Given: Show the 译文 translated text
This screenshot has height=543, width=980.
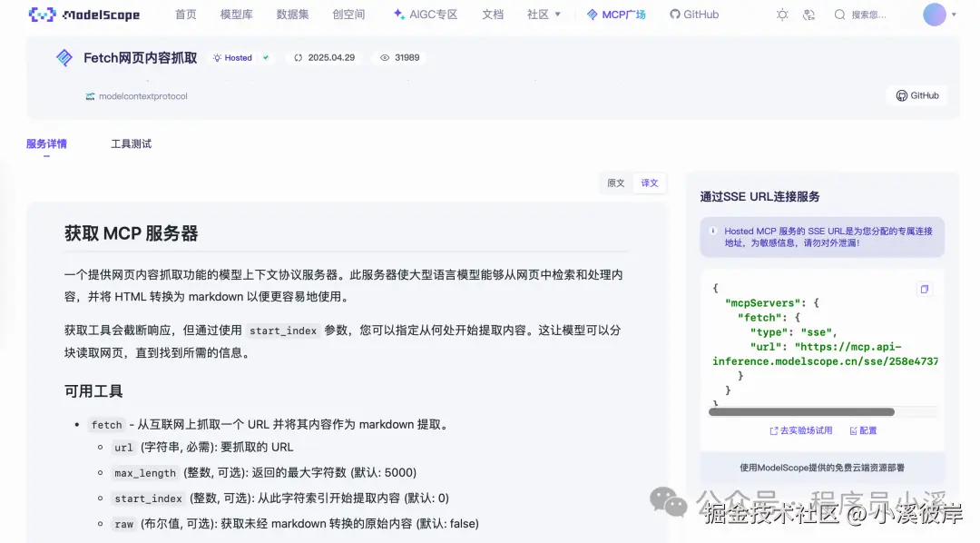Looking at the screenshot, I should click(650, 183).
